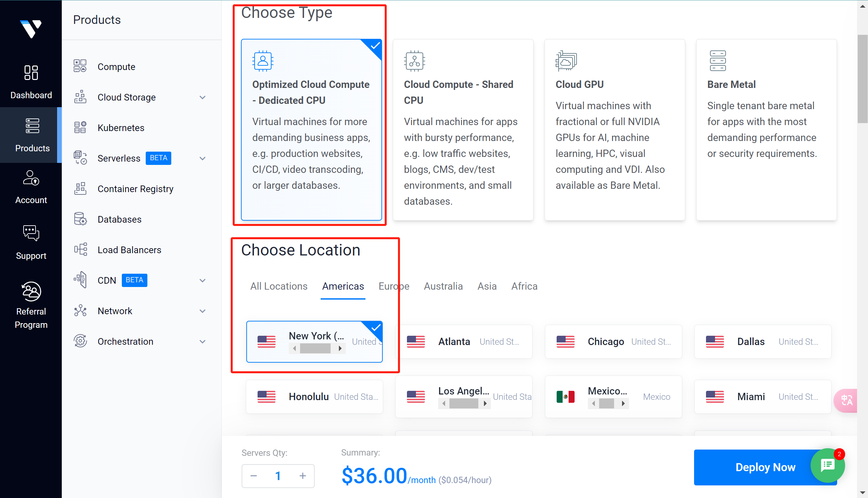The image size is (868, 498).
Task: Open the green live chat bubble
Action: point(827,465)
